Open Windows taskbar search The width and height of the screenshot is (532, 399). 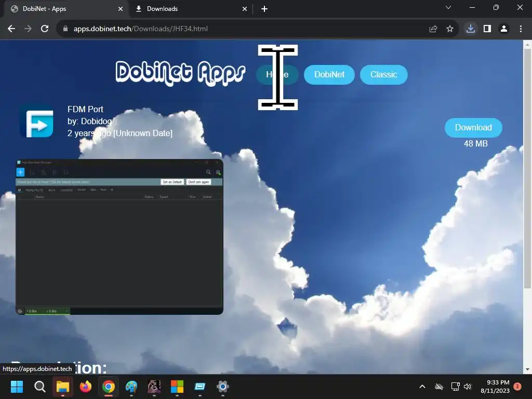(39, 387)
